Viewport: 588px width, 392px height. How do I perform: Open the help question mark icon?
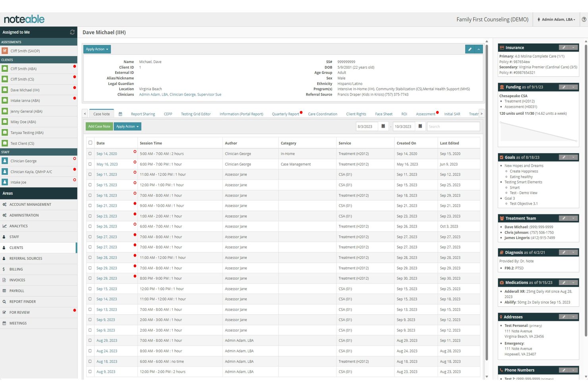[584, 19]
